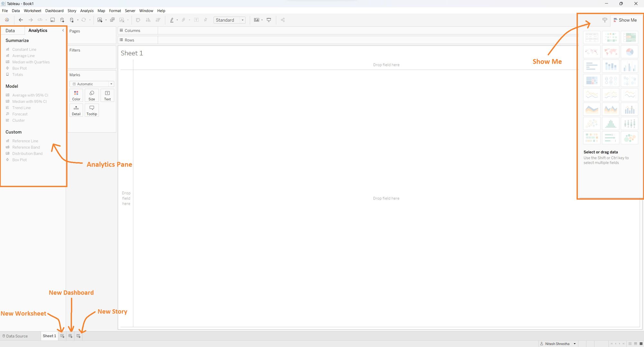Open the Standard fit view dropdown
Screen dimensions: 644x347
(230, 20)
